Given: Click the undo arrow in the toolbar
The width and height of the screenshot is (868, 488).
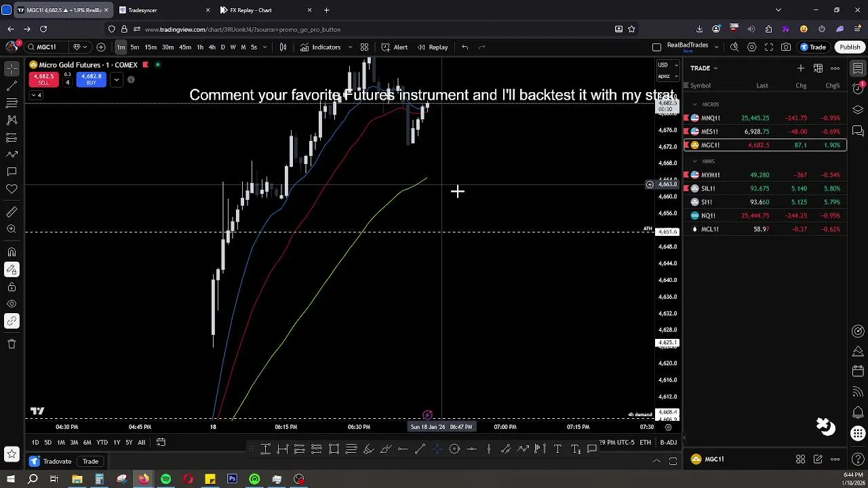Looking at the screenshot, I should click(465, 47).
